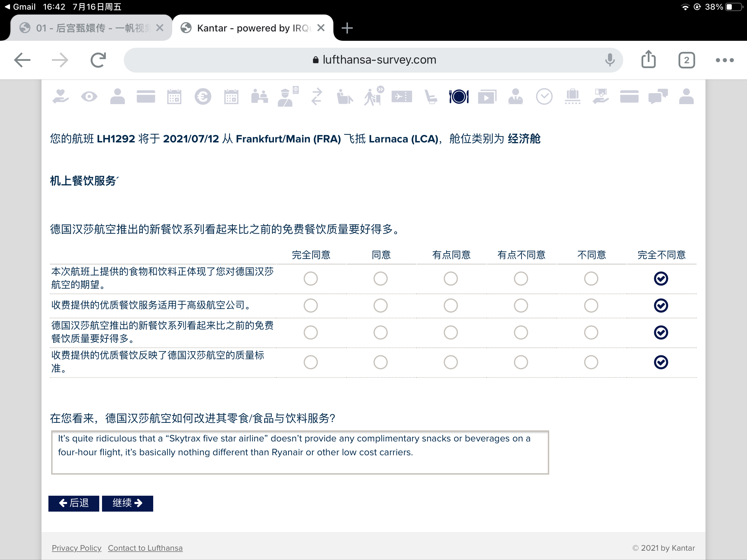Image resolution: width=747 pixels, height=560 pixels.
Task: Close the Kantar survey tab
Action: pyautogui.click(x=321, y=28)
